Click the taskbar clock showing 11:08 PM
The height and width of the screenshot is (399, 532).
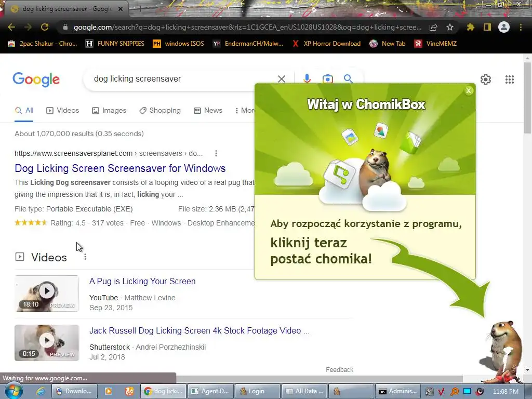click(x=506, y=392)
